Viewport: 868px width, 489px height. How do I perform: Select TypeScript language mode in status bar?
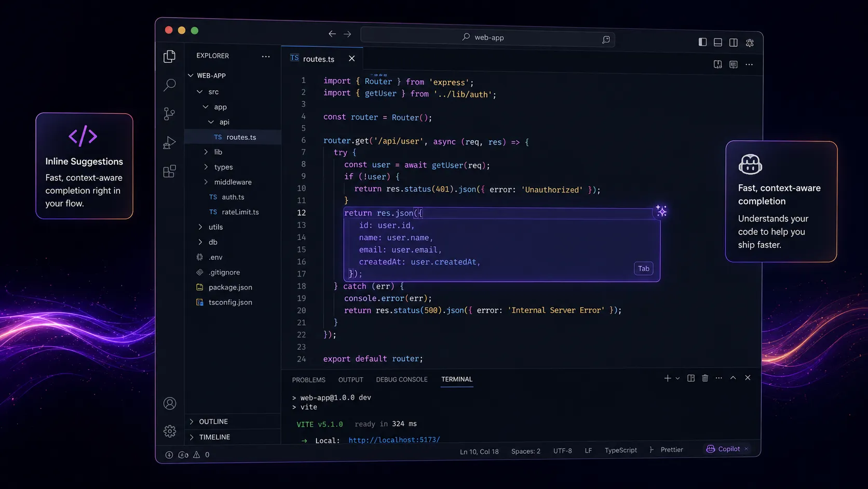click(621, 450)
